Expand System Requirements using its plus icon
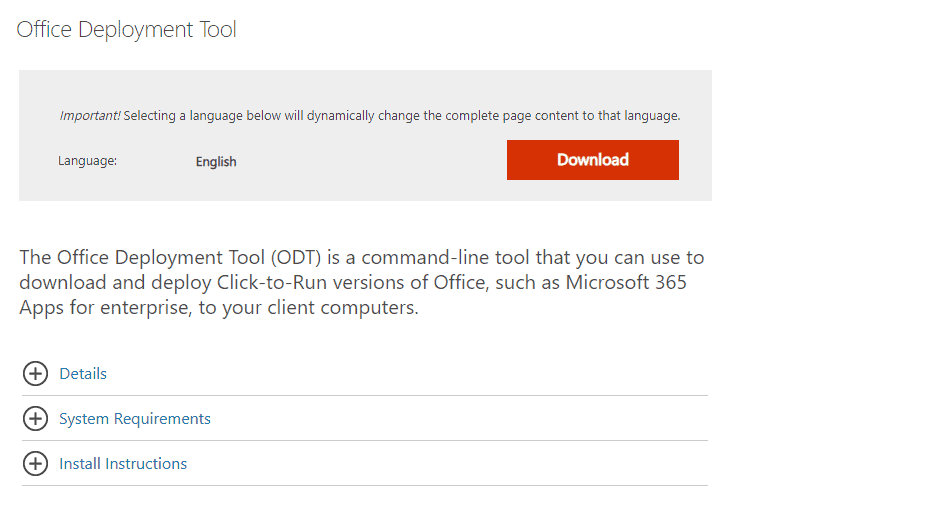935x520 pixels. (x=35, y=419)
